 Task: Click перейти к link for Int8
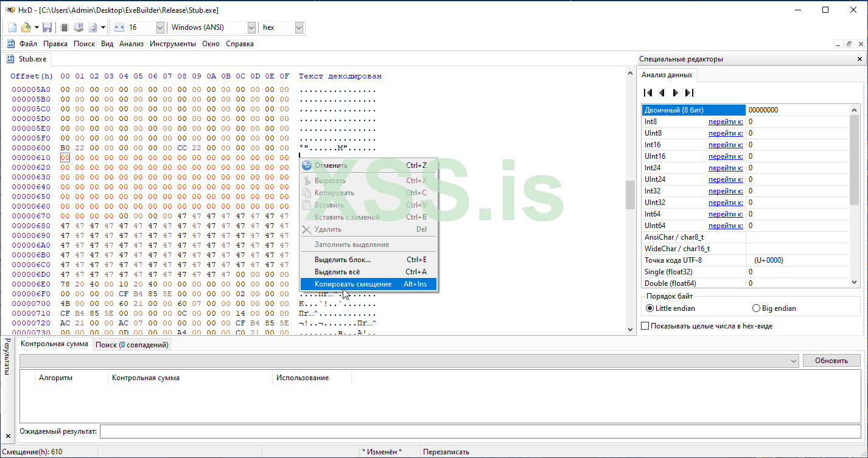point(726,122)
